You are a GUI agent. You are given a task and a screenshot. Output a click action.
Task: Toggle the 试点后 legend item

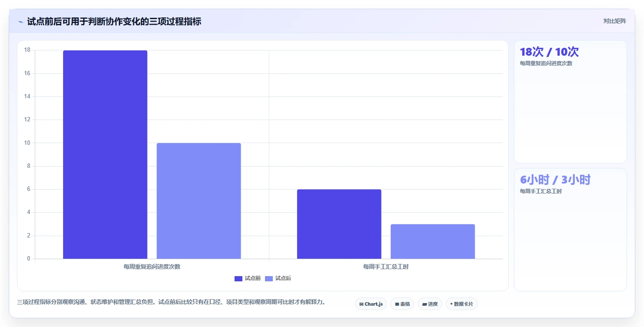[x=278, y=278]
